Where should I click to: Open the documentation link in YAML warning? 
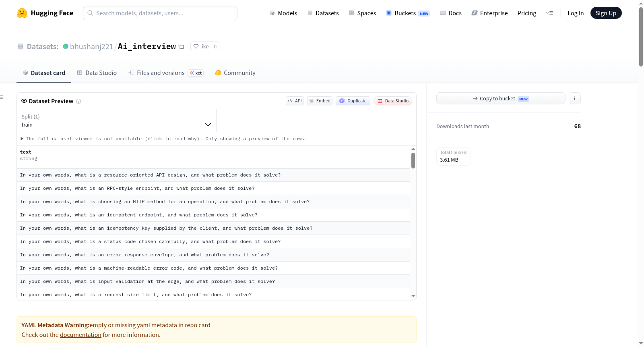point(80,335)
